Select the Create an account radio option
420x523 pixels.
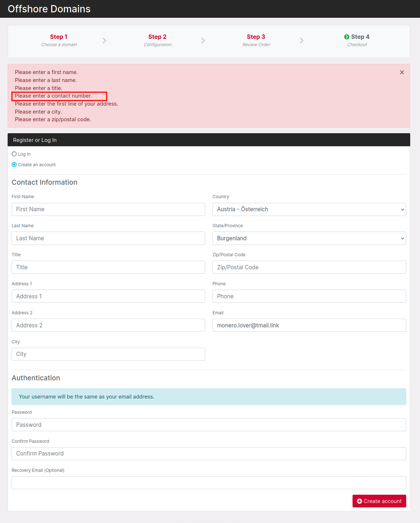point(14,165)
